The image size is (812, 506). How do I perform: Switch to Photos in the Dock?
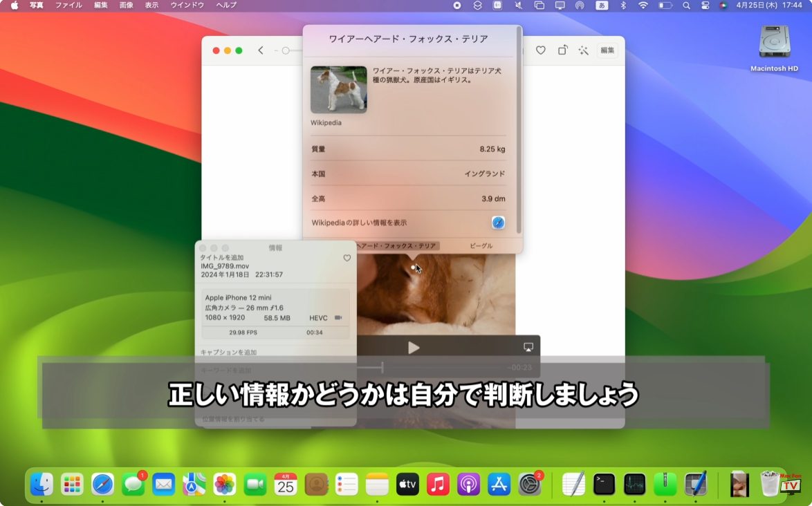point(225,485)
